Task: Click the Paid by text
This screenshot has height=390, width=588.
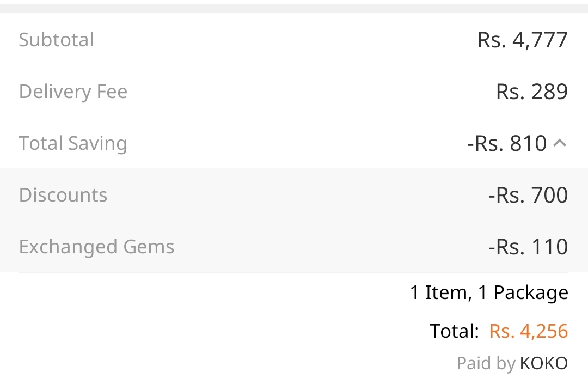Action: [486, 364]
